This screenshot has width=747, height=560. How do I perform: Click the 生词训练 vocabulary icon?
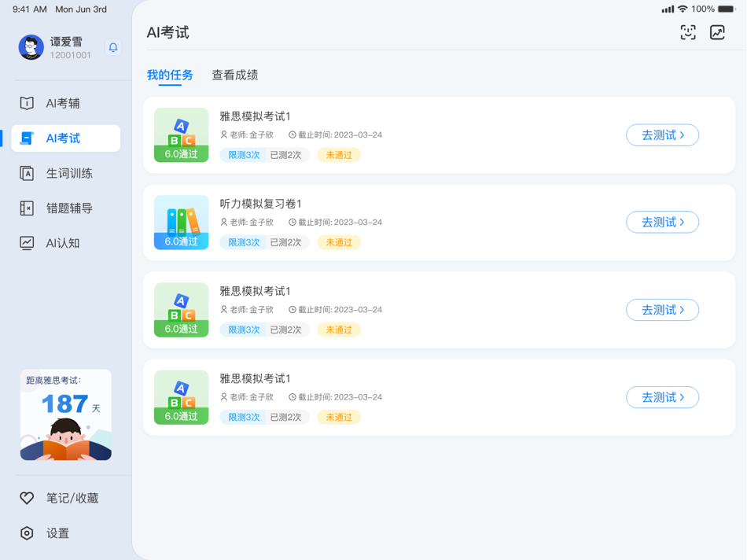27,173
